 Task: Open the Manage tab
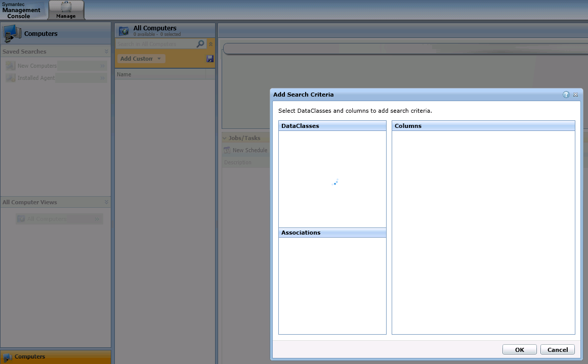(66, 11)
